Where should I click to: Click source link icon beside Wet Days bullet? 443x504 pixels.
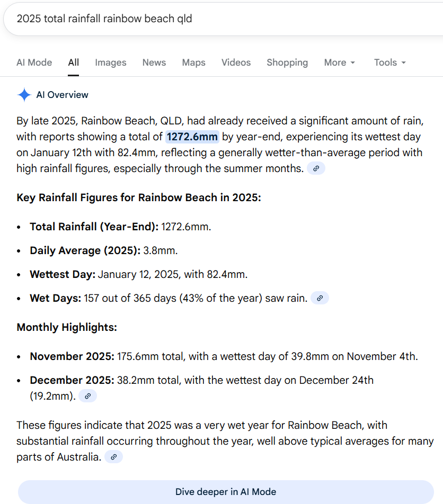320,298
